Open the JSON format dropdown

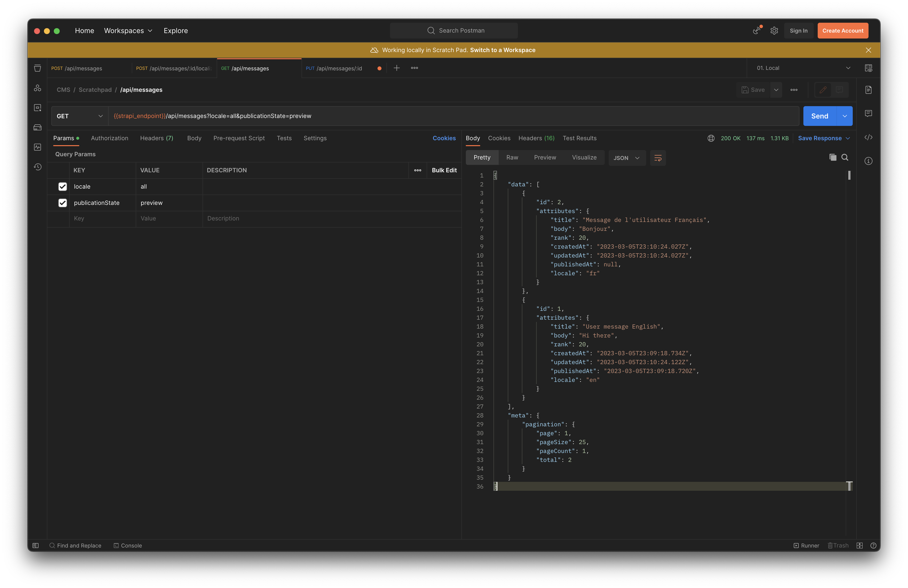[x=626, y=157]
